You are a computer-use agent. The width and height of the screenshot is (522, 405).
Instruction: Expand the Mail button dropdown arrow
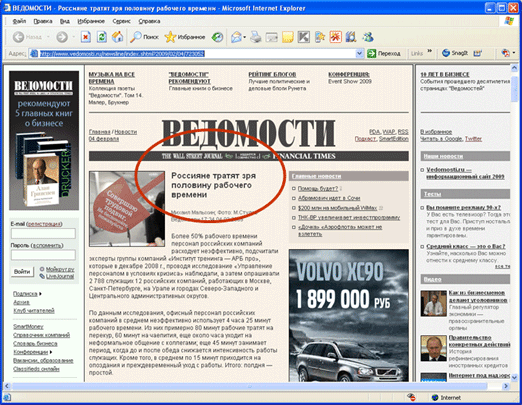pos(245,37)
